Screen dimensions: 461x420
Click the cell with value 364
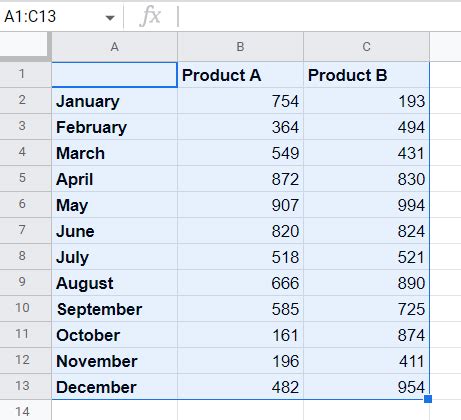pyautogui.click(x=240, y=127)
